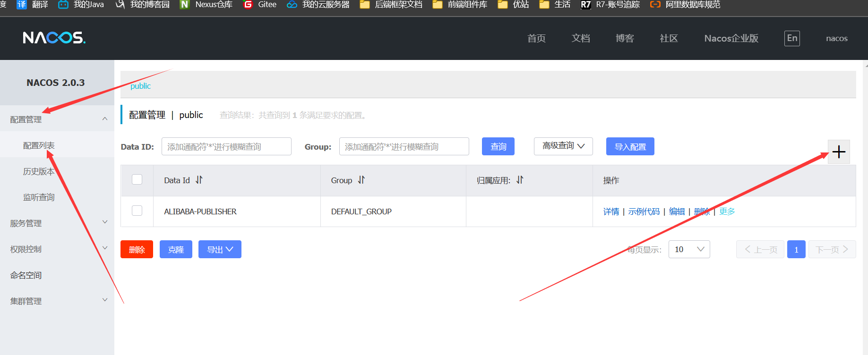This screenshot has width=868, height=355.
Task: Open the 我的云服务器 bookmark
Action: [318, 5]
